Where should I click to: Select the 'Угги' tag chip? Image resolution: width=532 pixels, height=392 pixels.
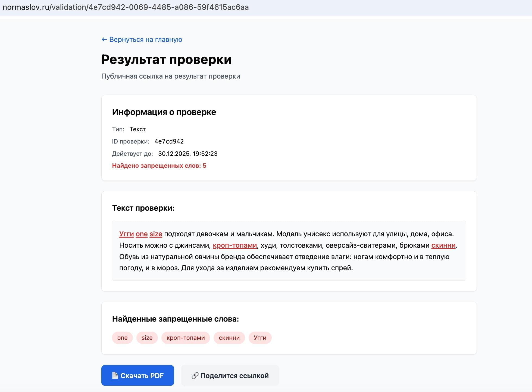tap(260, 338)
